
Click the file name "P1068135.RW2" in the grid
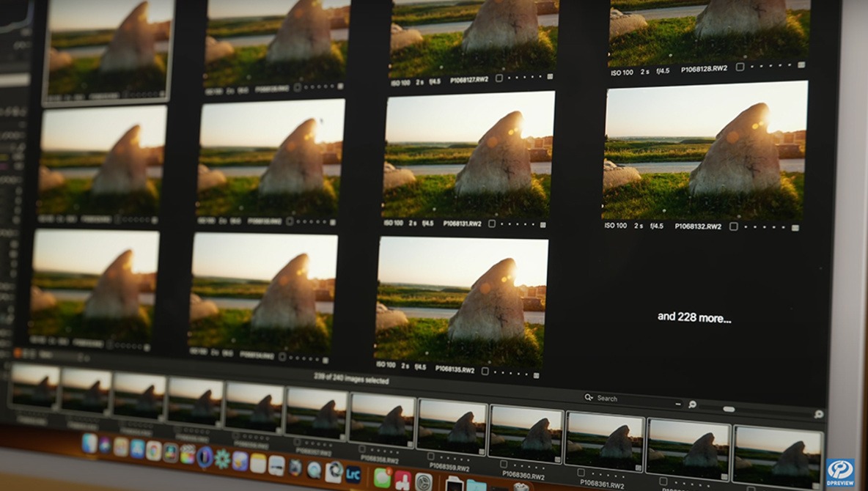tap(455, 369)
